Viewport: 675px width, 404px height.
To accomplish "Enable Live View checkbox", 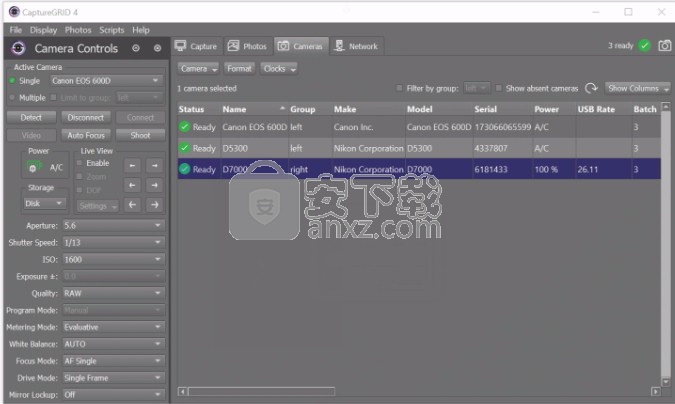I will (79, 163).
